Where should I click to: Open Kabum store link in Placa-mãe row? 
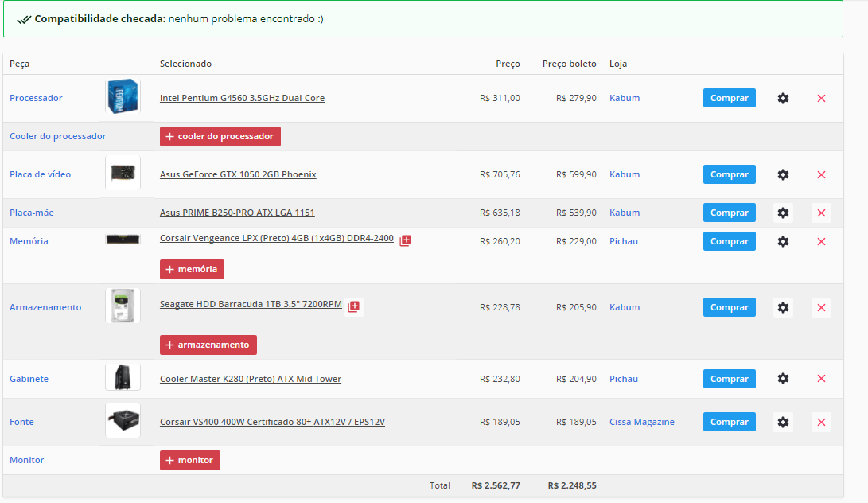point(625,213)
